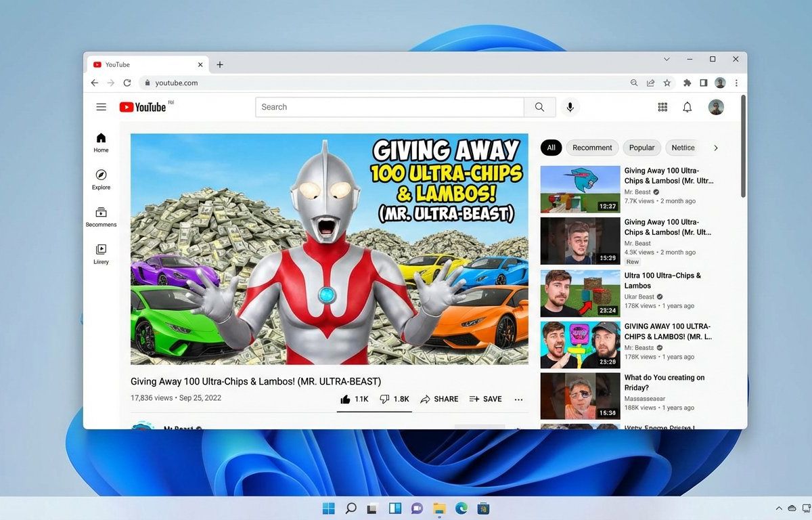Open the zoom indicator in address bar
The image size is (812, 520).
634,83
